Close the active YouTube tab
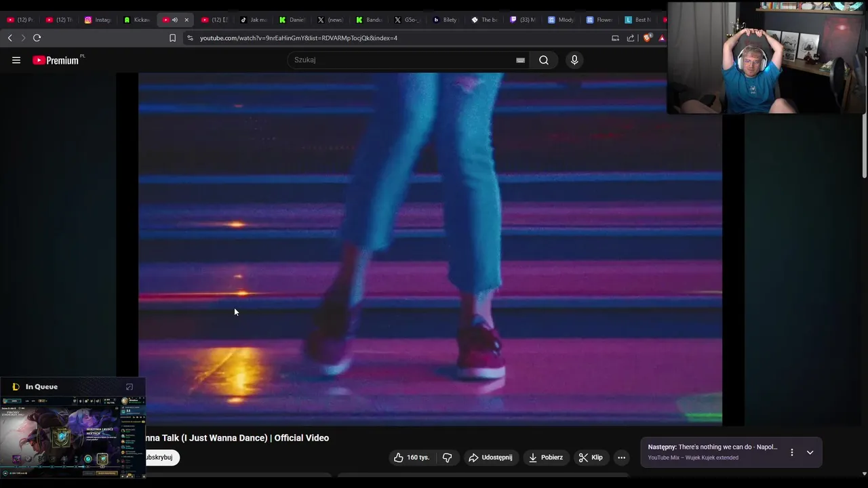The image size is (868, 488). 186,20
